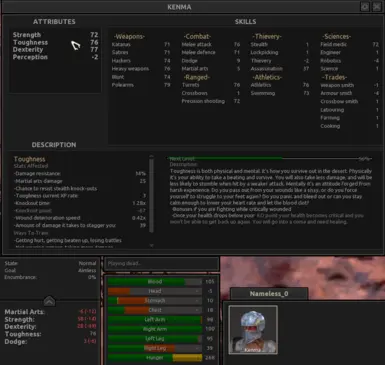
Task: Select the Martial arts combat skill
Action: 211,69
